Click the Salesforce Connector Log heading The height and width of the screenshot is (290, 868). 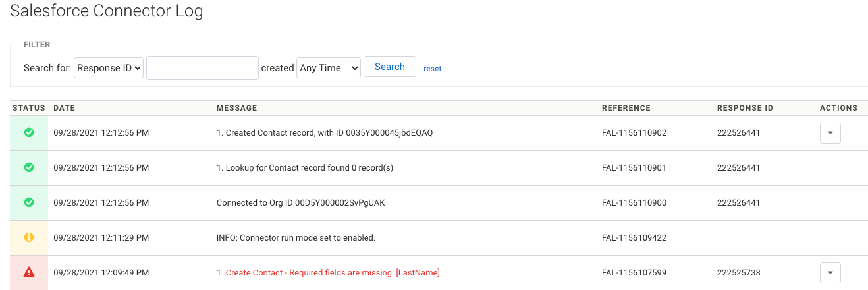107,11
